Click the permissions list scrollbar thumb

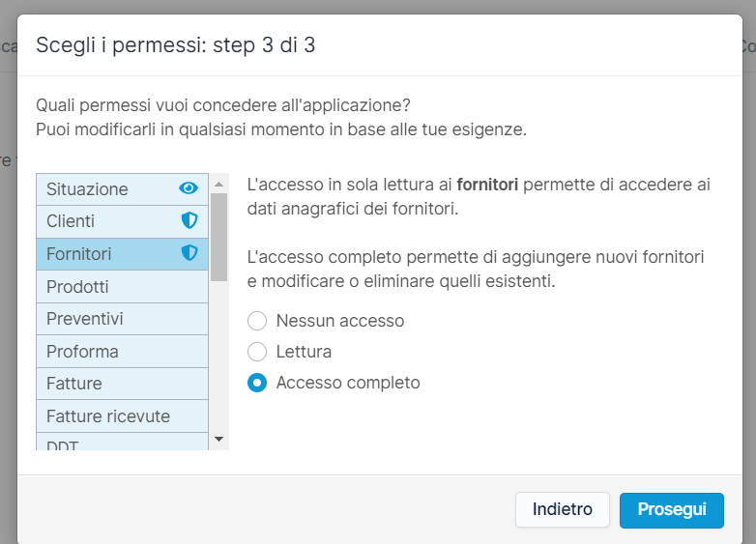218,236
